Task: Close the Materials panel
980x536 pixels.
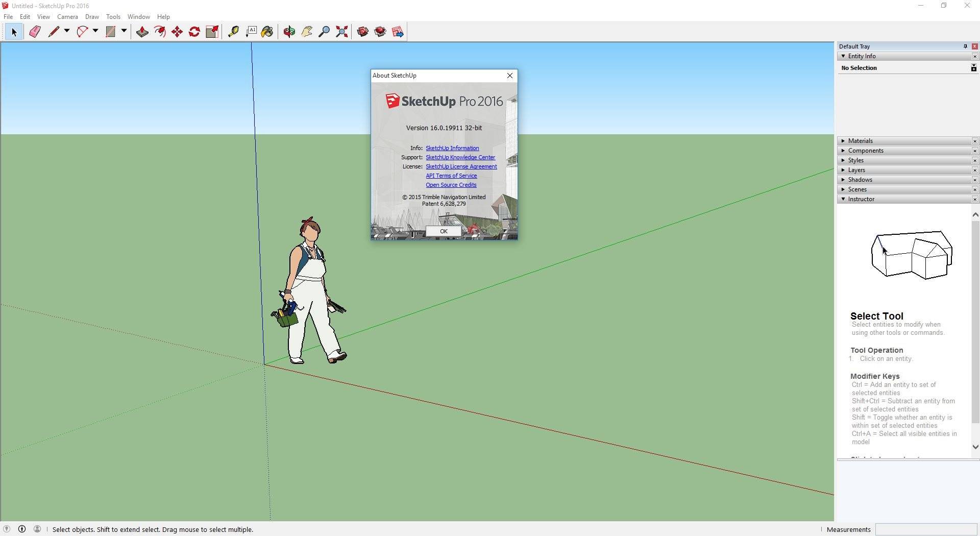Action: click(974, 141)
